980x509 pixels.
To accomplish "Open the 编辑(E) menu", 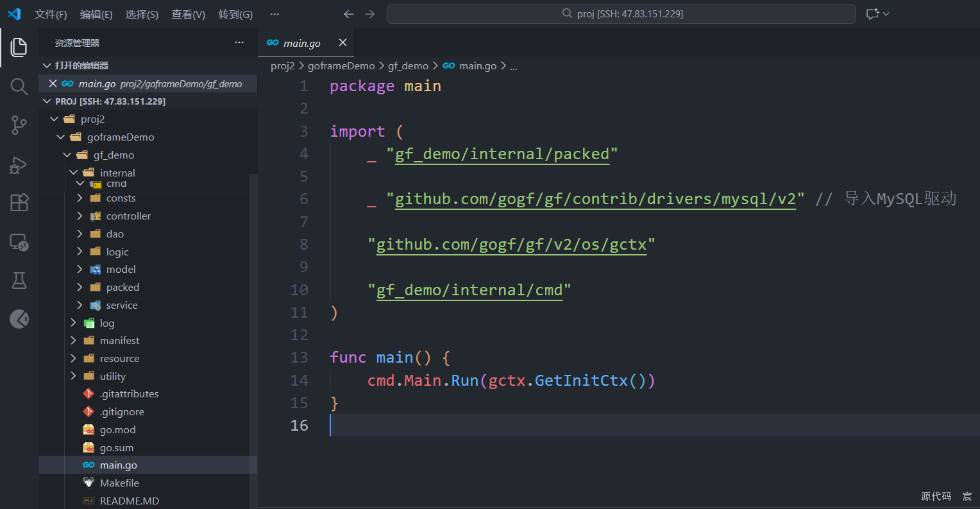I will (x=96, y=14).
